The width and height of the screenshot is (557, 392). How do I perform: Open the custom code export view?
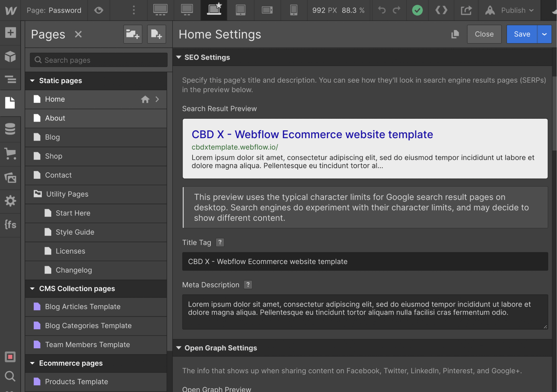(441, 10)
